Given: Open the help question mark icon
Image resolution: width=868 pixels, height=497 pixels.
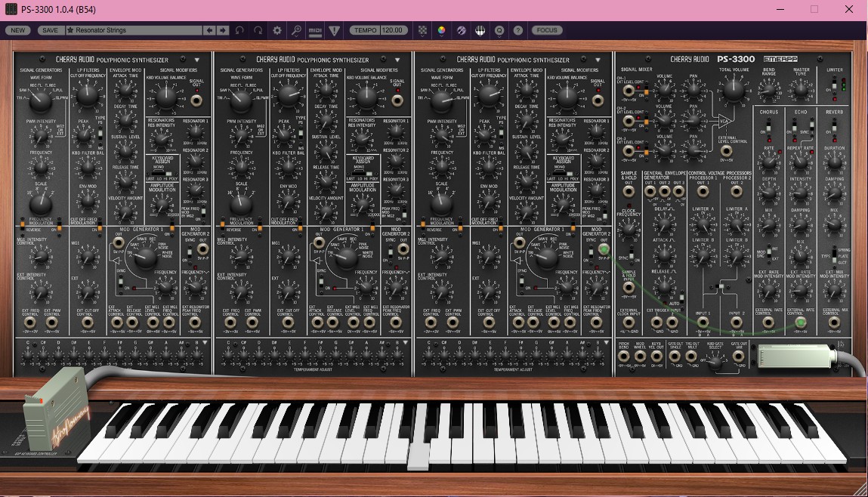Looking at the screenshot, I should (x=517, y=30).
